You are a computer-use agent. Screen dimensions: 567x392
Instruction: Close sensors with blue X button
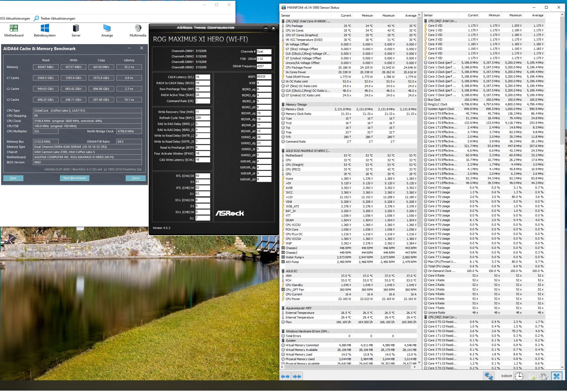point(557,376)
